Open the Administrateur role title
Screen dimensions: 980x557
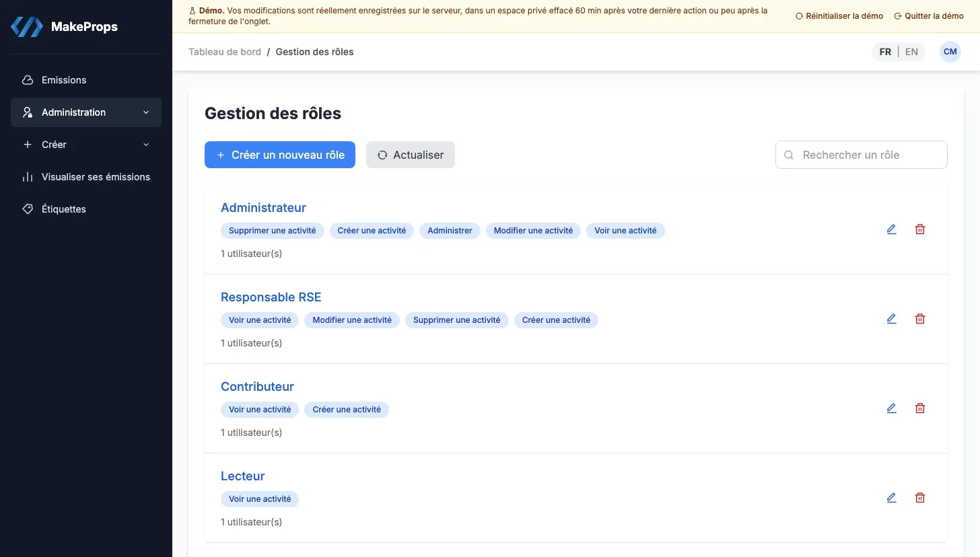(x=263, y=208)
